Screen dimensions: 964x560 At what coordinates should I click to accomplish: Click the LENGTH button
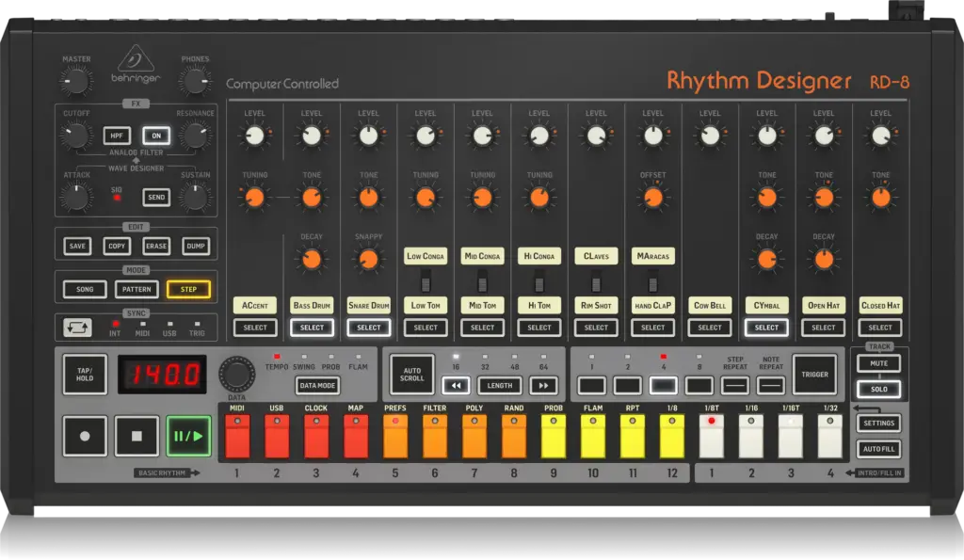pos(500,386)
